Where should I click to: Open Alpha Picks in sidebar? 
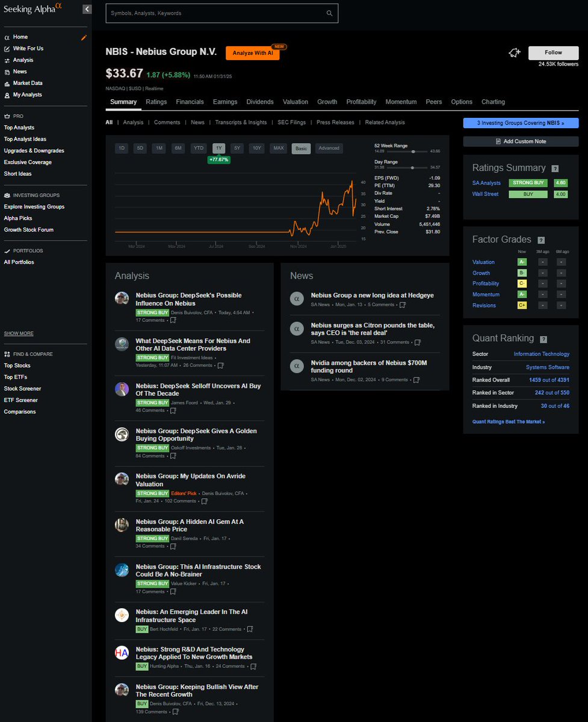tap(18, 218)
